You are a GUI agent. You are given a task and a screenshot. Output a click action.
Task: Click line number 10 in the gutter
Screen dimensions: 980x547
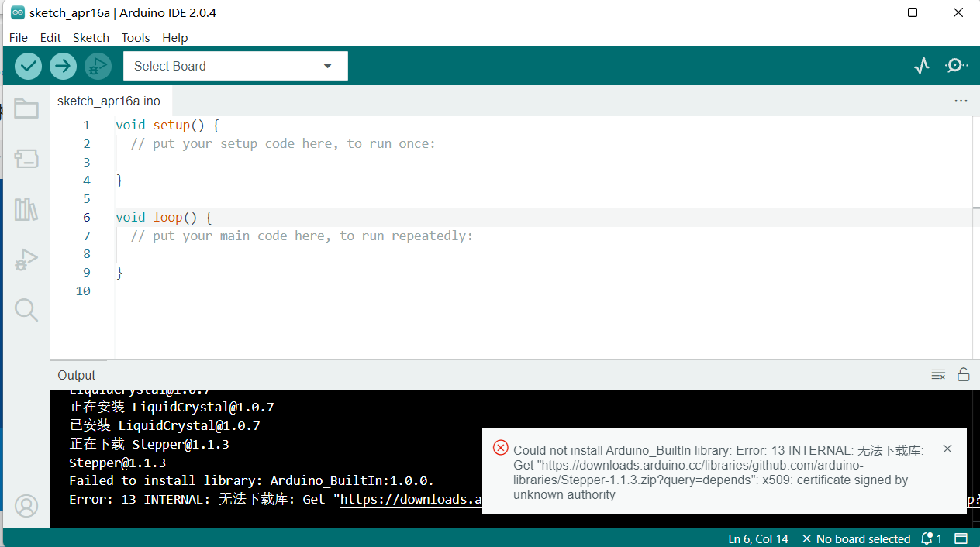(x=83, y=291)
